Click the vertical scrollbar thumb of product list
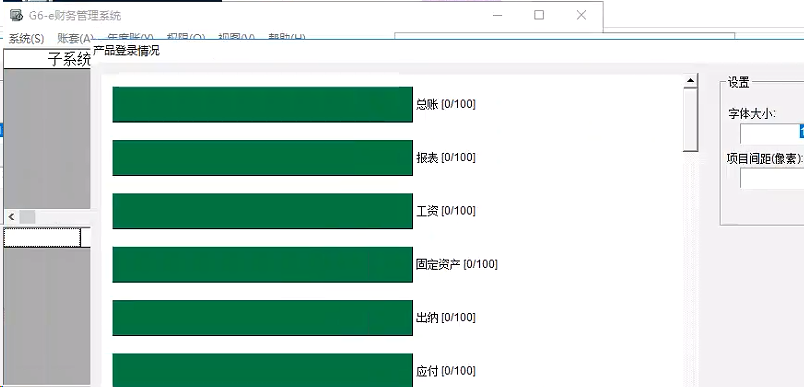Screen dimensions: 804x387 coord(691,119)
